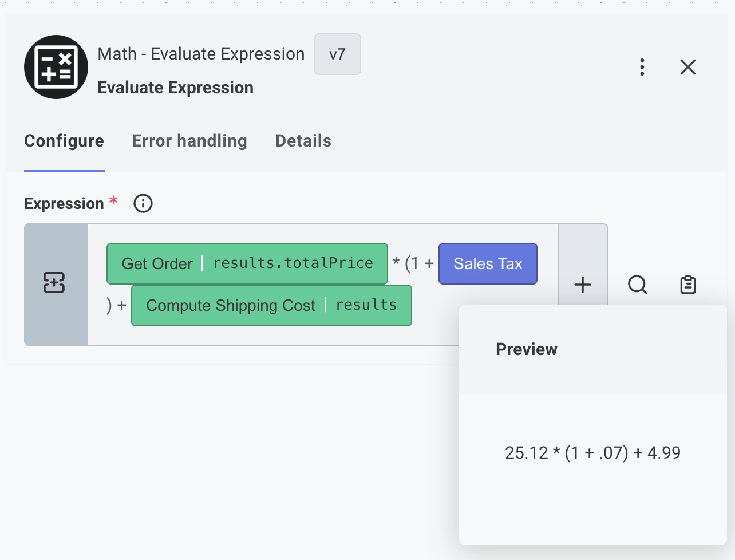Open the three-dot overflow menu
This screenshot has width=735, height=560.
pyautogui.click(x=642, y=67)
